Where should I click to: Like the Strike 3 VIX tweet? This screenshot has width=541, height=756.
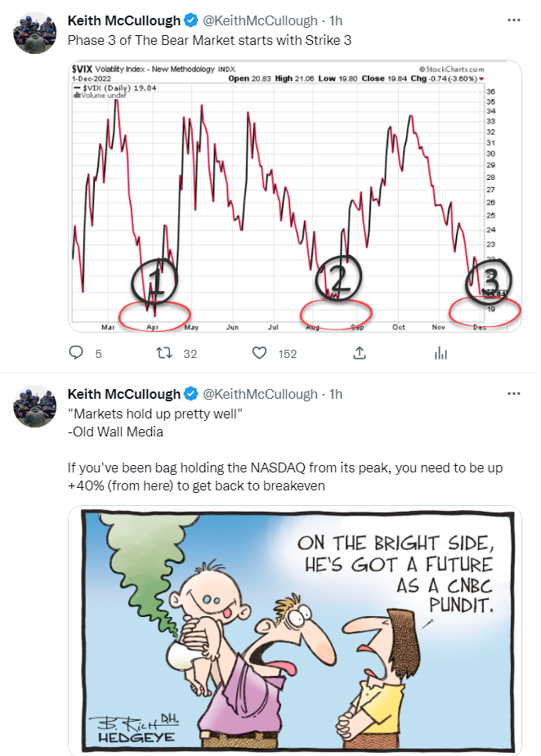click(261, 353)
